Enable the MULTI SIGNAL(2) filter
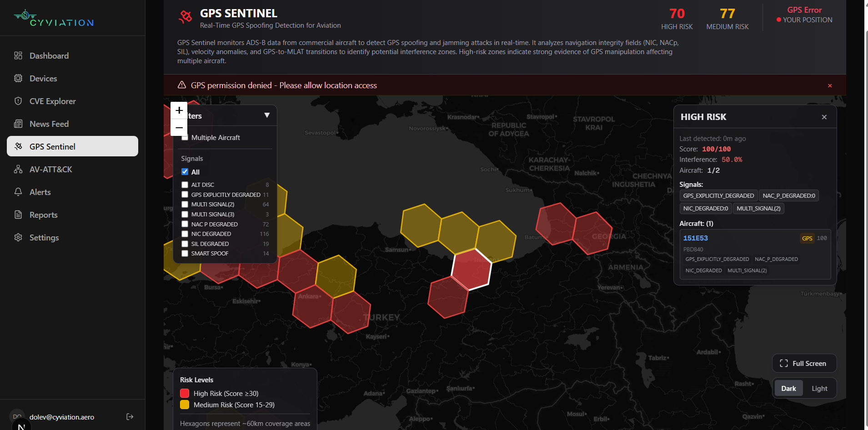868x430 pixels. pyautogui.click(x=185, y=205)
